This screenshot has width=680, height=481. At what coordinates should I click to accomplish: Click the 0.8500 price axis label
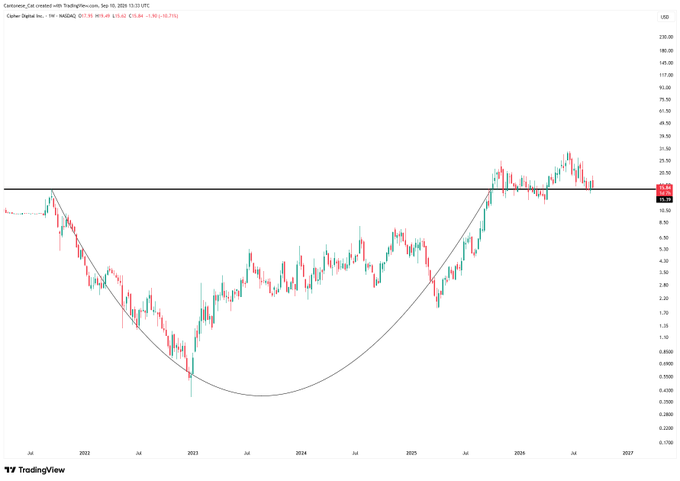click(666, 352)
